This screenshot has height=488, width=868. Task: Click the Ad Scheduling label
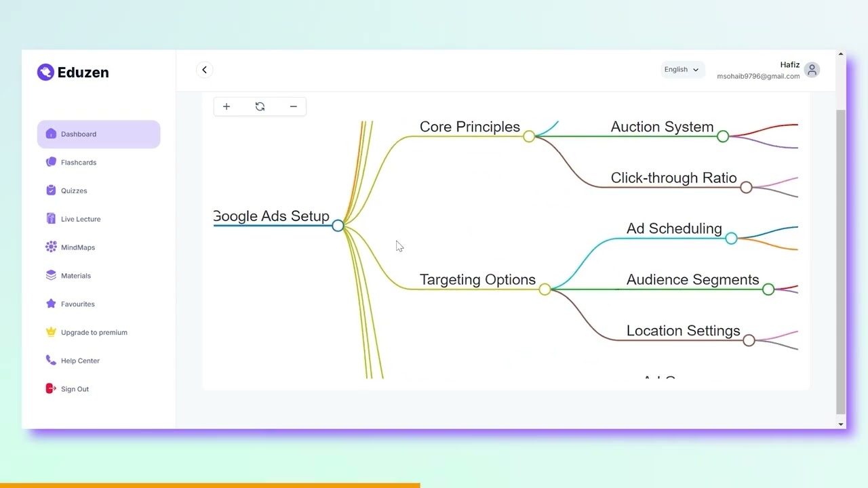pos(674,228)
